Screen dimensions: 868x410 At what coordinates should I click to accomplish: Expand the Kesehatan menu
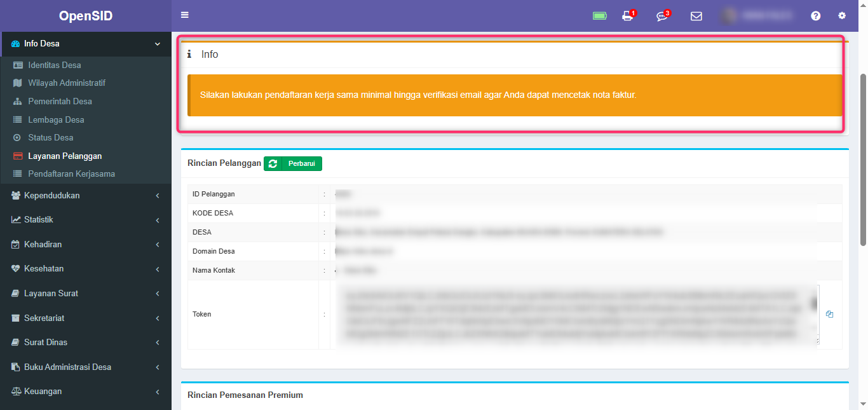(86, 269)
